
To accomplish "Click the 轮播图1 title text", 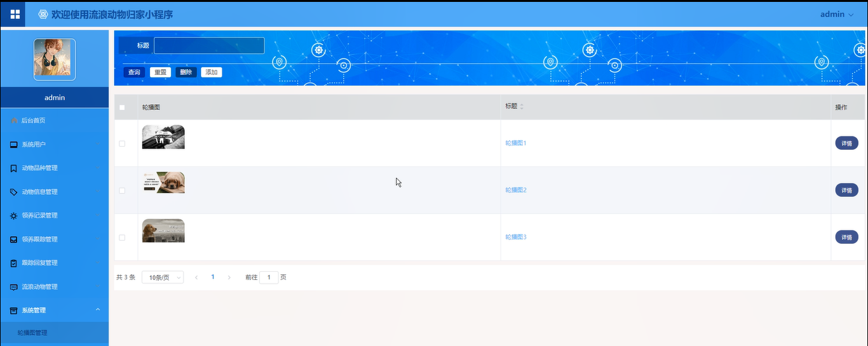I will (x=516, y=143).
